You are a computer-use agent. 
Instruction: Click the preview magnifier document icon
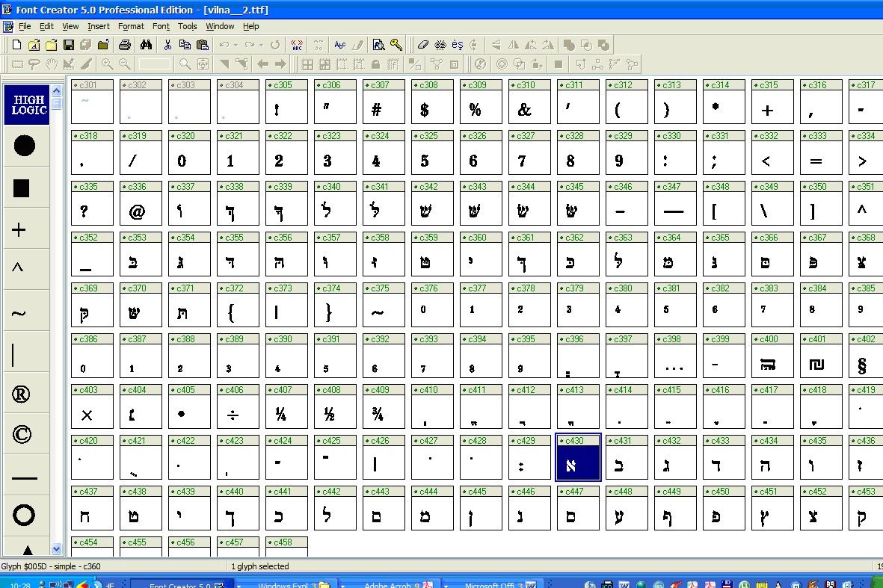pos(379,45)
